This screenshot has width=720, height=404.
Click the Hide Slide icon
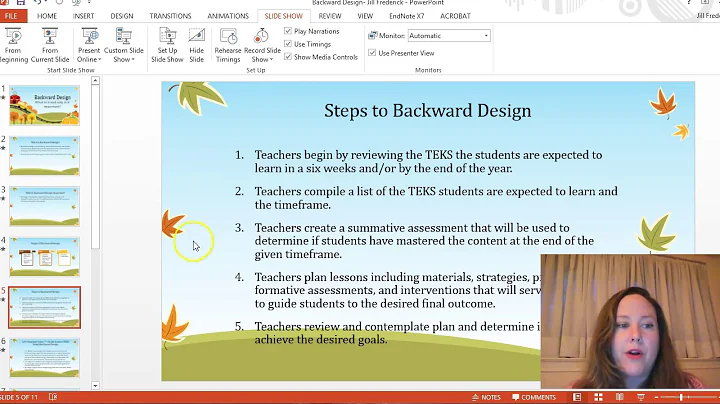(x=197, y=35)
